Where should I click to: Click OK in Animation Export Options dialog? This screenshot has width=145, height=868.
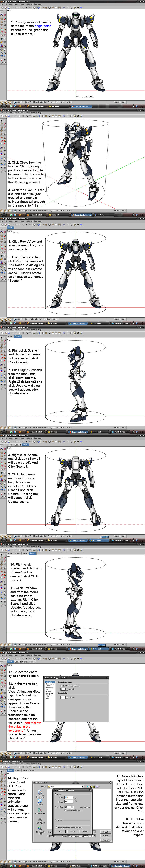pyautogui.click(x=60, y=831)
